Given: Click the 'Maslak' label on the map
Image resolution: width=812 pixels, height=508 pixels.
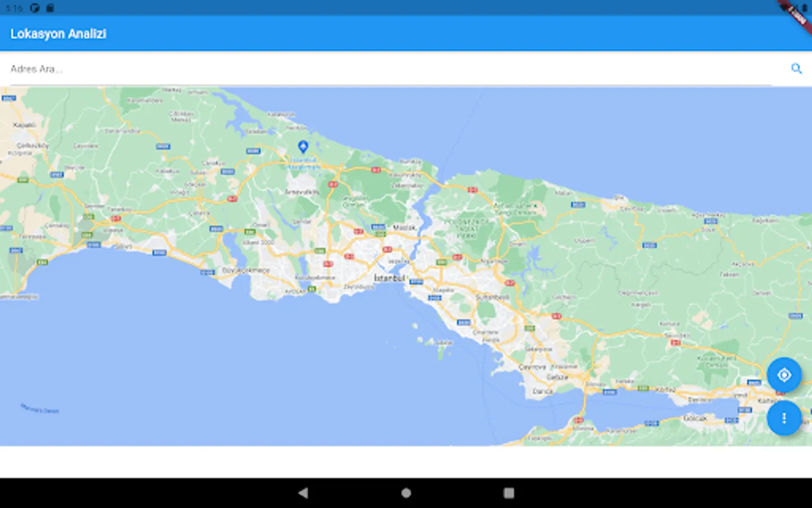Looking at the screenshot, I should [404, 227].
